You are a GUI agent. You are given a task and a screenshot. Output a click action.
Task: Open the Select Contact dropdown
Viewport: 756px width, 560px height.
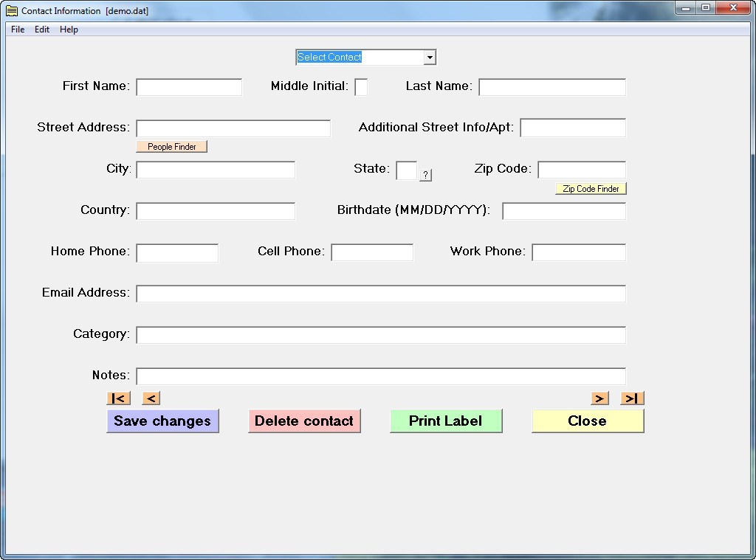pyautogui.click(x=429, y=57)
